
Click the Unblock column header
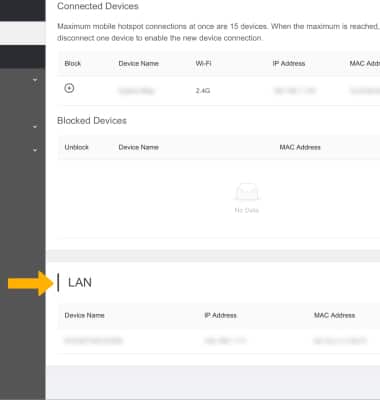77,147
